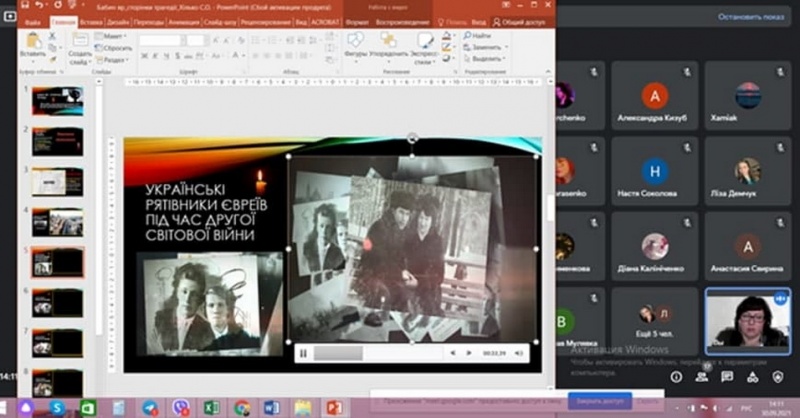Select the first slide thumbnail
800x418 pixels.
click(x=57, y=100)
